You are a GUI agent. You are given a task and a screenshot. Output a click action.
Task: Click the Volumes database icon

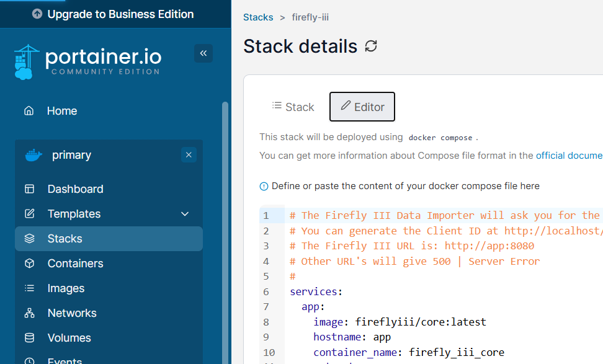coord(29,338)
